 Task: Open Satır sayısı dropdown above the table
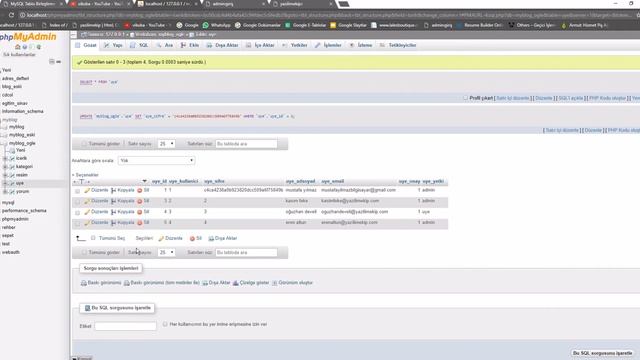166,144
